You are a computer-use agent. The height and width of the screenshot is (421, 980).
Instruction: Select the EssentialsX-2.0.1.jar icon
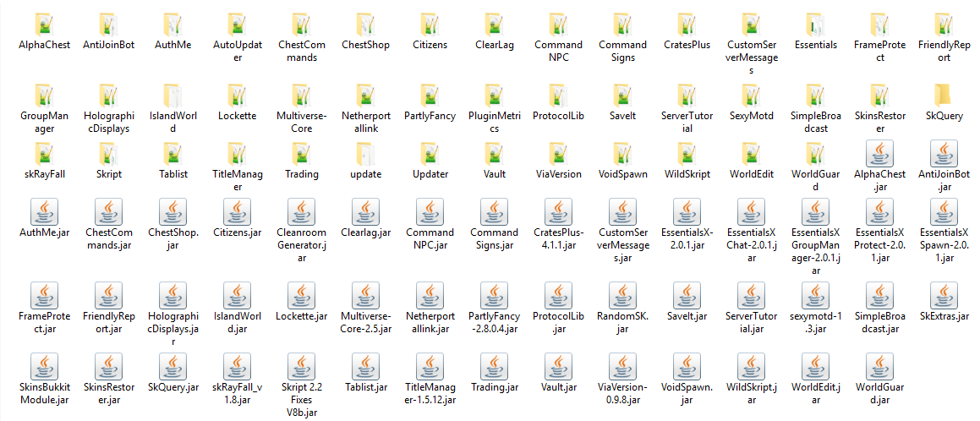(x=687, y=211)
